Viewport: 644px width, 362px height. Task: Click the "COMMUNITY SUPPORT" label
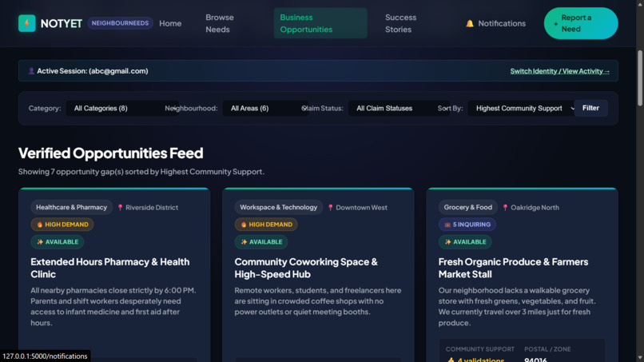tap(479, 349)
